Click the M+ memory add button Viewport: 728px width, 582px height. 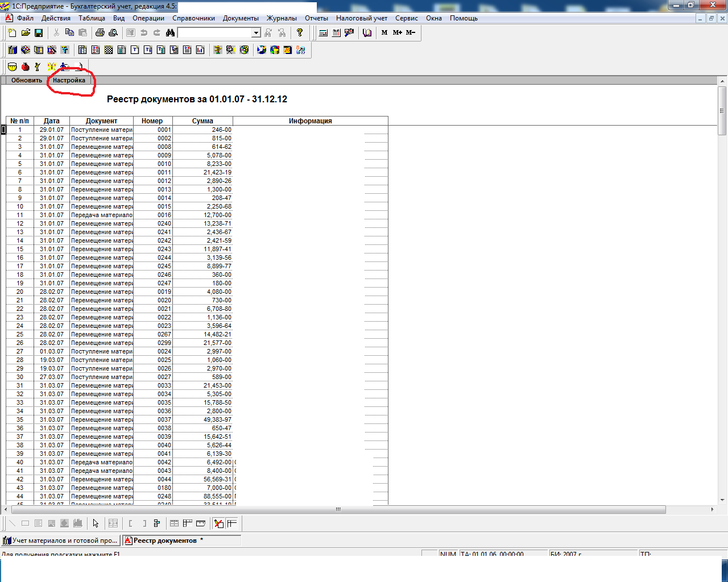tap(397, 33)
